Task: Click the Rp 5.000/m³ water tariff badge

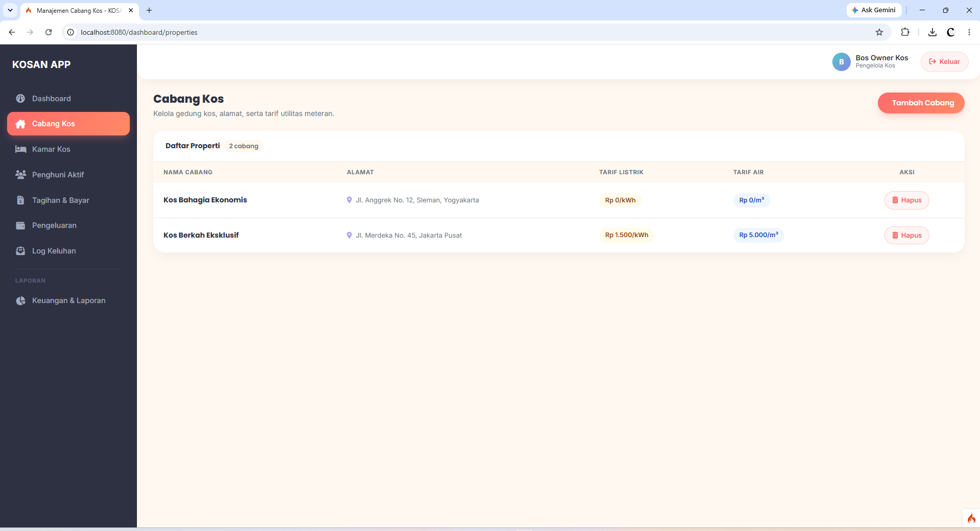Action: tap(759, 235)
